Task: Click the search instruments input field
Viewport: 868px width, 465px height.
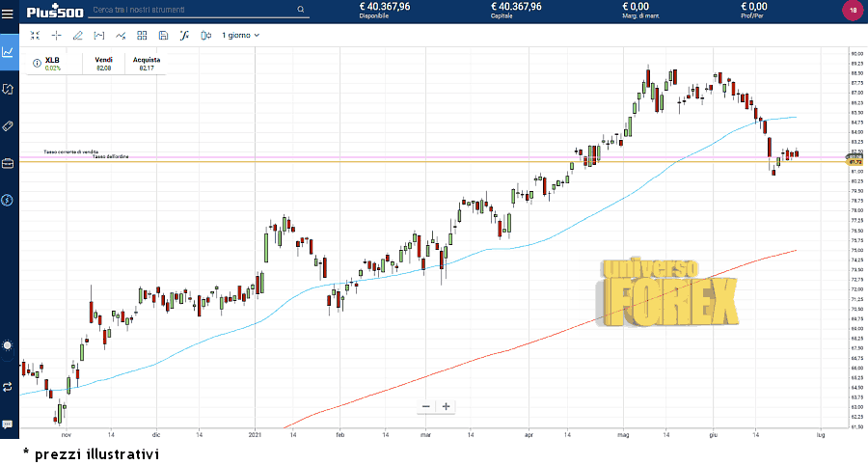Action: [193, 11]
